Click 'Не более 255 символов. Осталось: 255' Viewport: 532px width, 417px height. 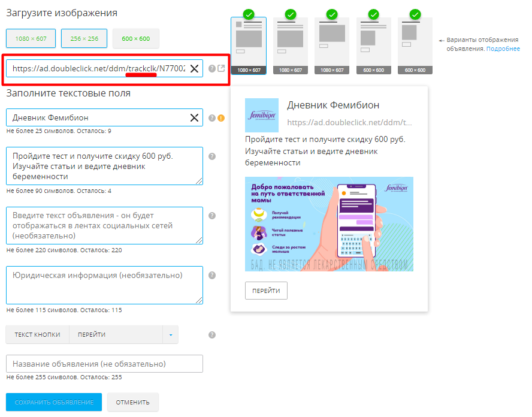pos(64,377)
